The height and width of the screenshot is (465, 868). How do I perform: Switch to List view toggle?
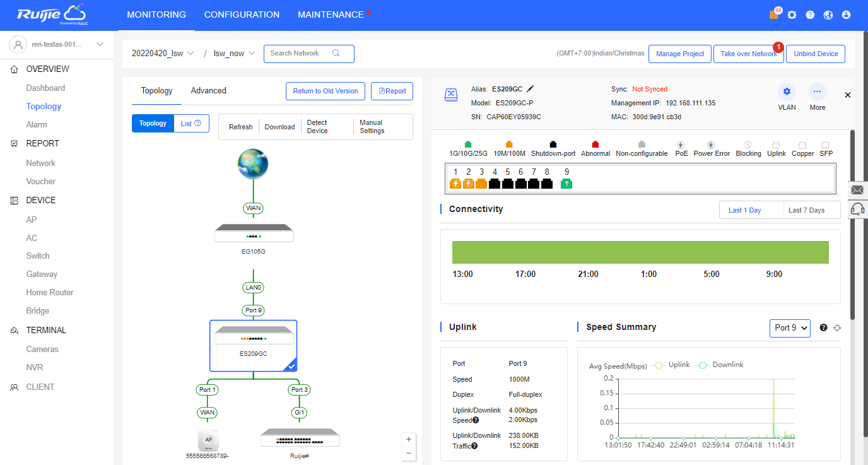(x=191, y=124)
